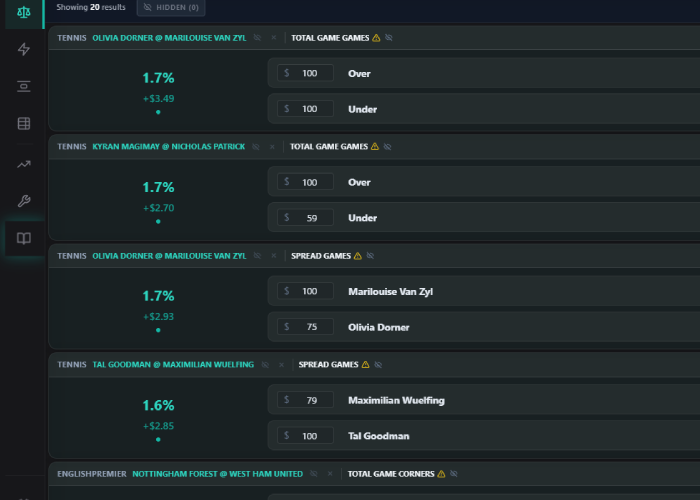Click warning icon on Total Game Corners
The width and height of the screenshot is (700, 500).
tap(442, 474)
